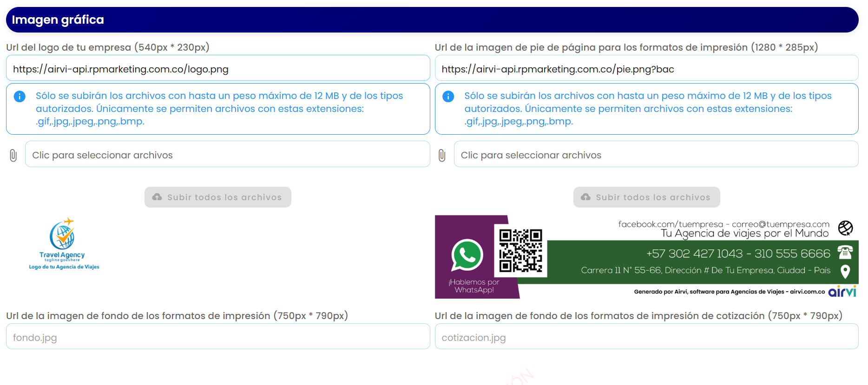The height and width of the screenshot is (385, 868).
Task: Click right 'Subir todos los archivos' button
Action: pos(646,197)
